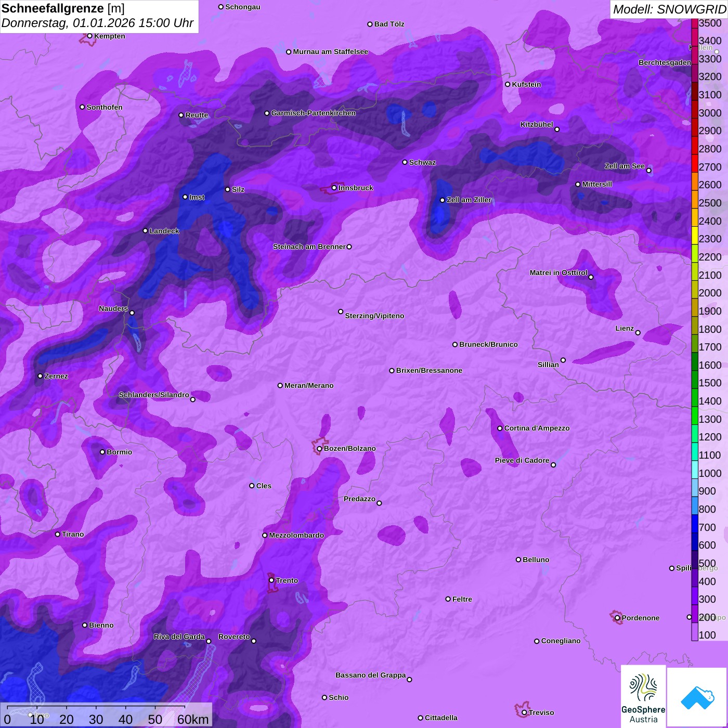Click the Berchtesgaden label
728x728 pixels.
[x=665, y=62]
